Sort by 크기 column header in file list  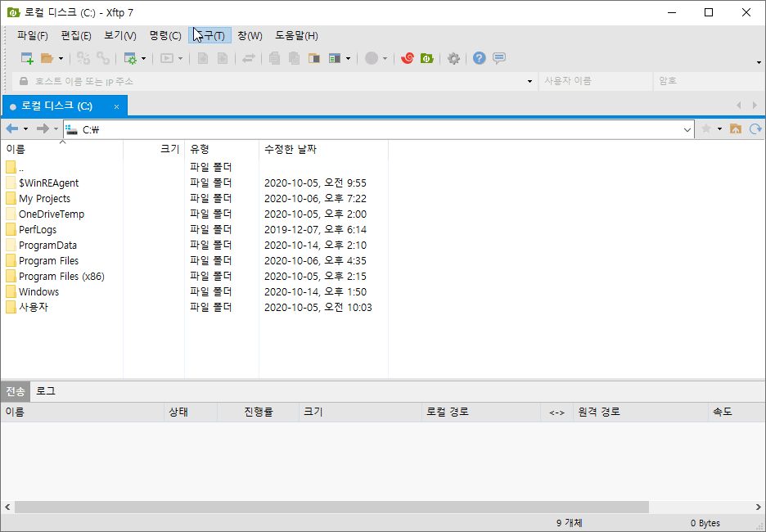pyautogui.click(x=154, y=150)
